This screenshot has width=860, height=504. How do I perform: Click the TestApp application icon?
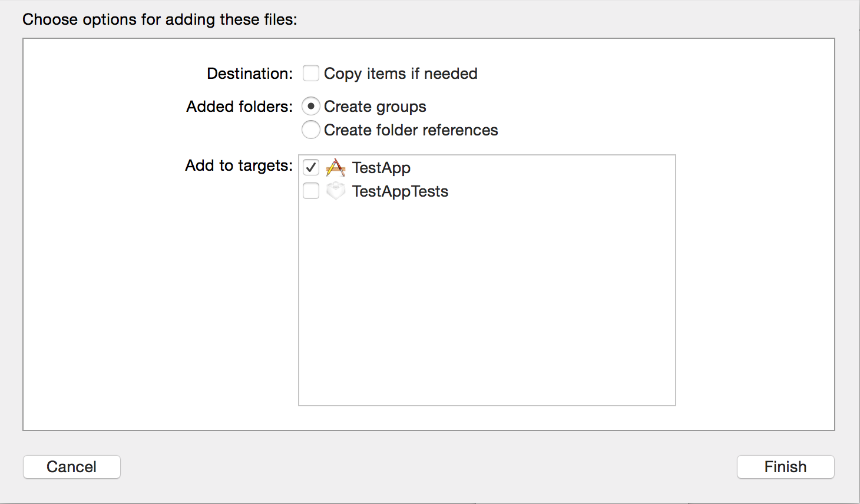click(x=336, y=168)
